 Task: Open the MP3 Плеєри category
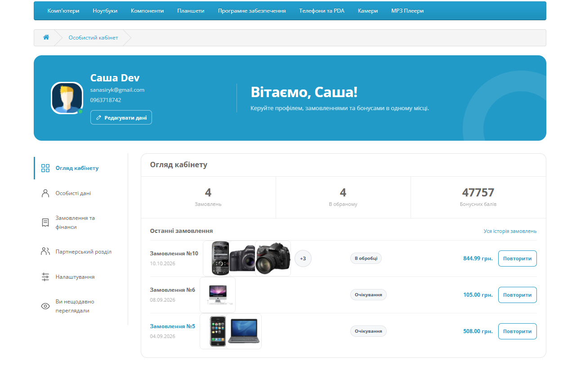tap(407, 11)
